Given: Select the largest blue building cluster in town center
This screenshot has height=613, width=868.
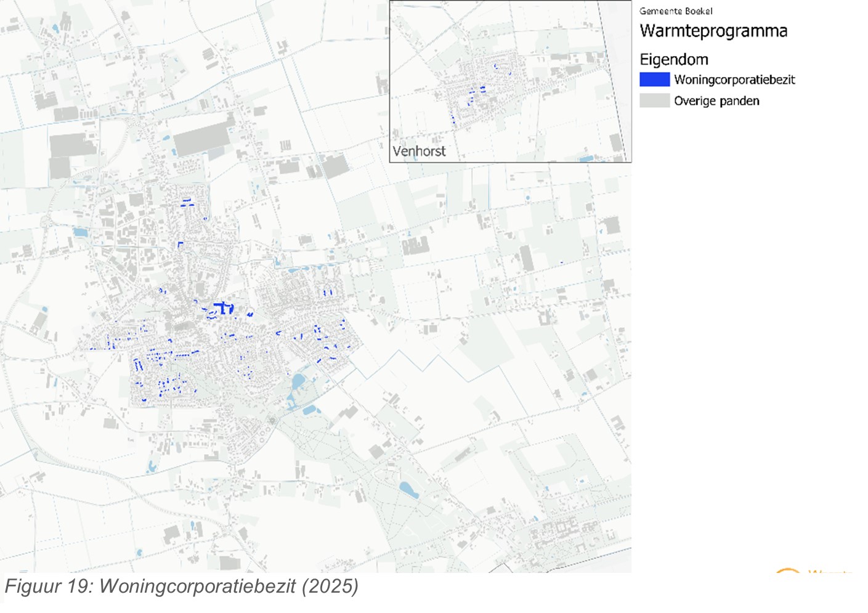Looking at the screenshot, I should click(222, 308).
